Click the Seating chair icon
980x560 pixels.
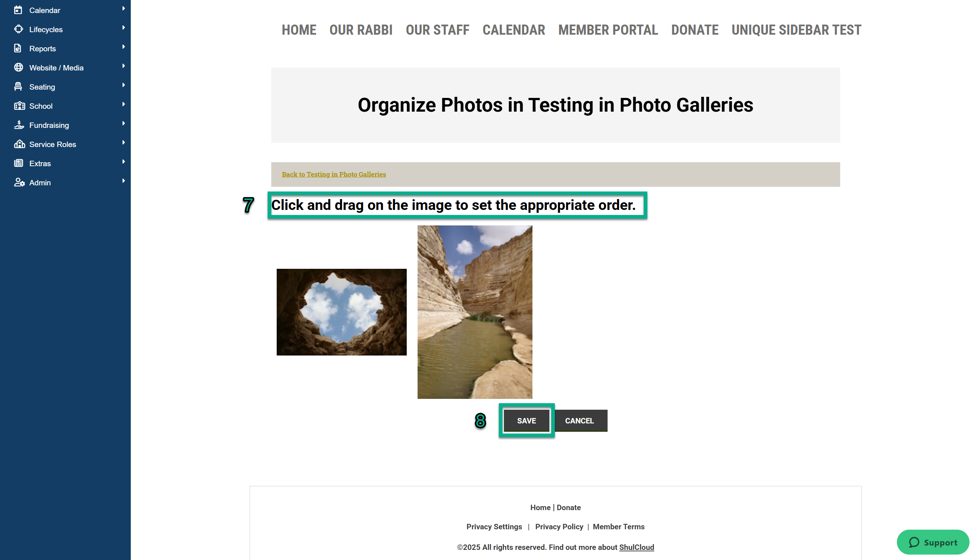(x=18, y=87)
